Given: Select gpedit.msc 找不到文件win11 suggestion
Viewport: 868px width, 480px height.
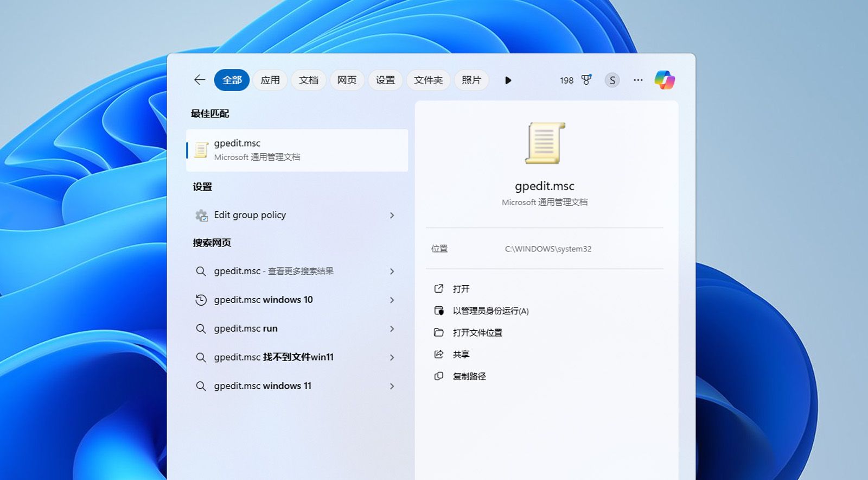Looking at the screenshot, I should tap(297, 357).
